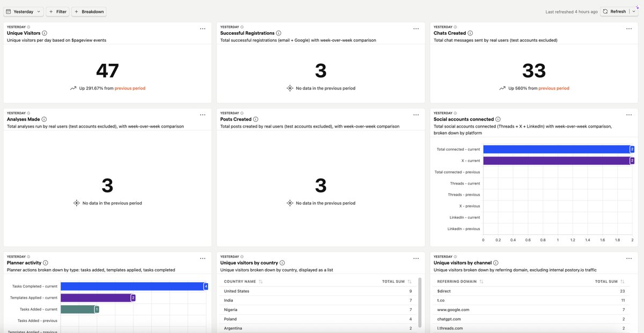Show info for Chats Created title
Viewport: 644px width, 333px height.
point(471,33)
